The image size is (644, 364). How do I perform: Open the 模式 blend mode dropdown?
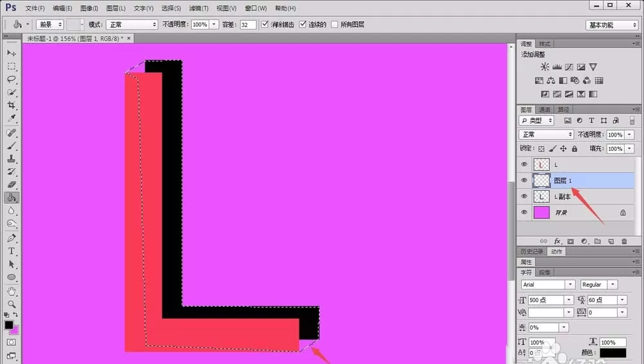132,24
